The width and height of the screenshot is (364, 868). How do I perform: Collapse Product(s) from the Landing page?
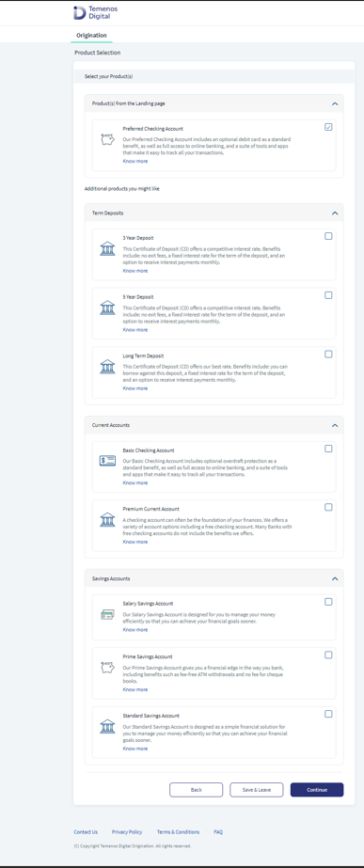(x=334, y=103)
